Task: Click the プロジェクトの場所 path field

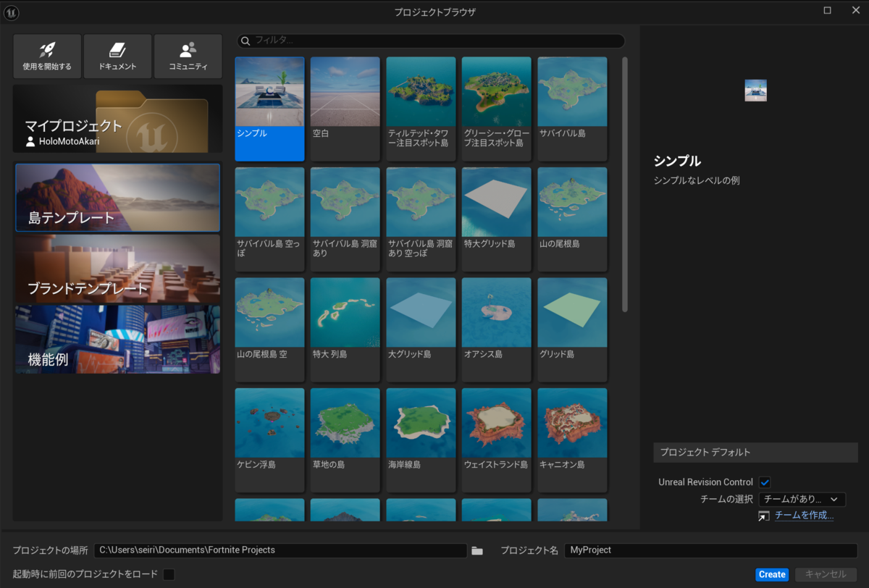Action: pyautogui.click(x=280, y=550)
